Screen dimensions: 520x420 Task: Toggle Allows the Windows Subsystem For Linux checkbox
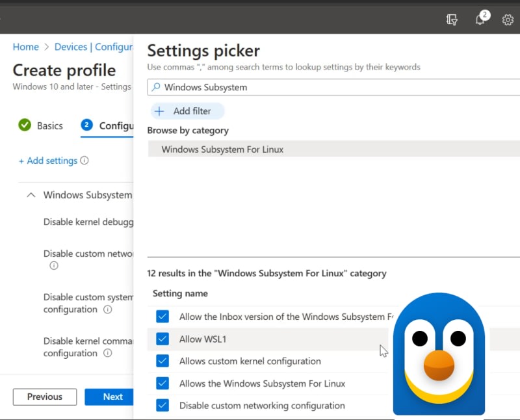tap(162, 383)
